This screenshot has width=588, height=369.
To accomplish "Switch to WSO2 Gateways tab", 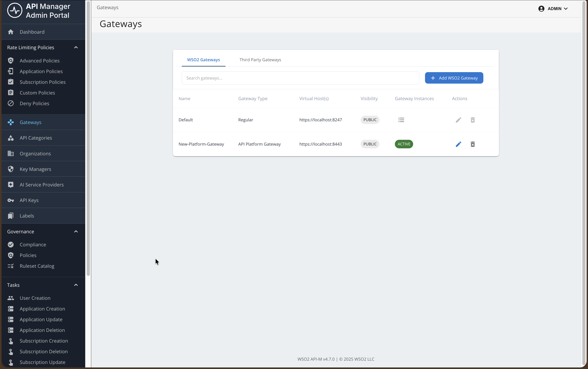I will [x=203, y=60].
